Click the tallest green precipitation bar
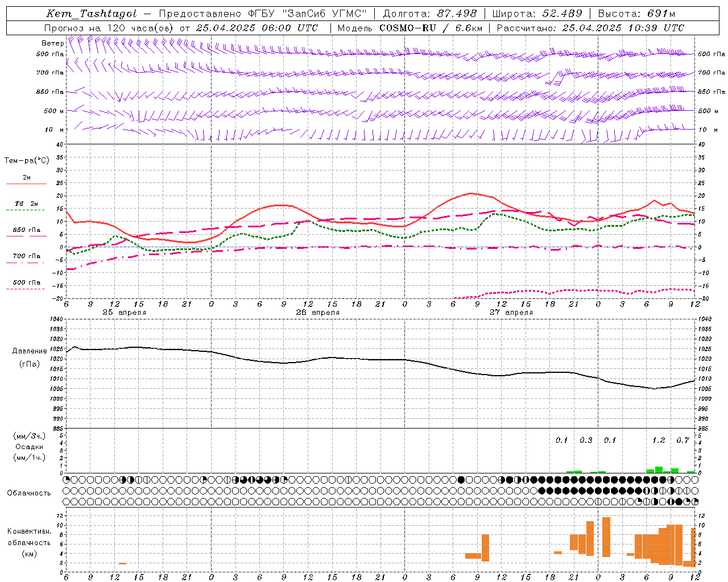This screenshot has width=728, height=582. (x=659, y=469)
